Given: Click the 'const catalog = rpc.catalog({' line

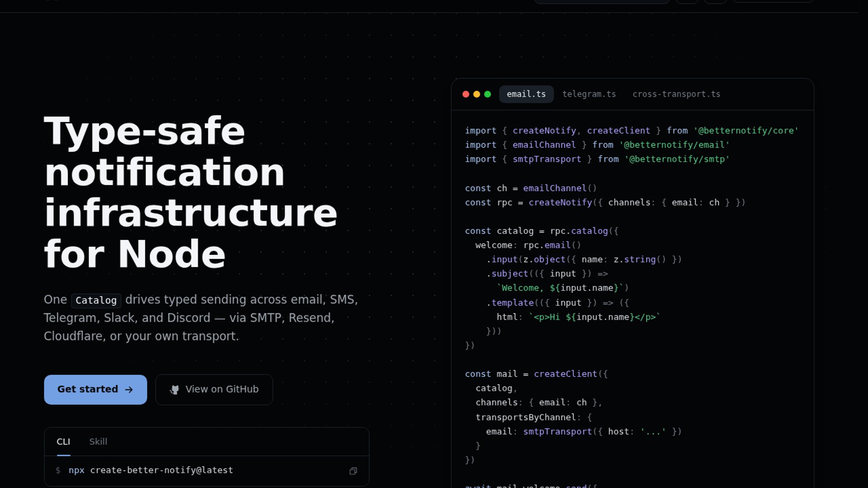Looking at the screenshot, I should [542, 231].
